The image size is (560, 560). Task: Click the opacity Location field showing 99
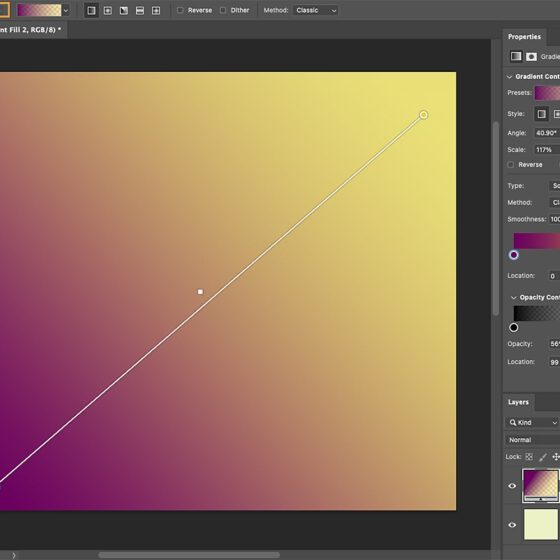pos(554,362)
